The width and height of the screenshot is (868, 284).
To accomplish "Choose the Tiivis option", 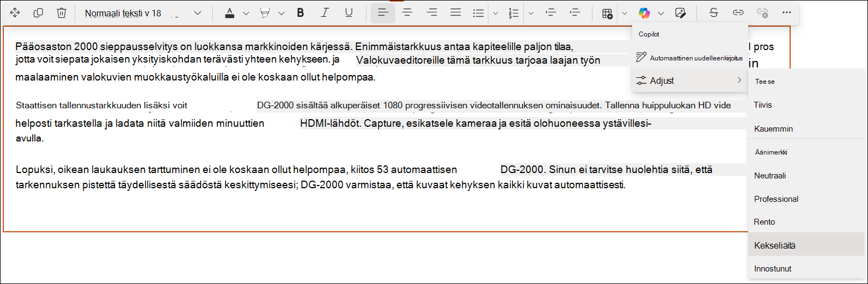I will tap(806, 105).
